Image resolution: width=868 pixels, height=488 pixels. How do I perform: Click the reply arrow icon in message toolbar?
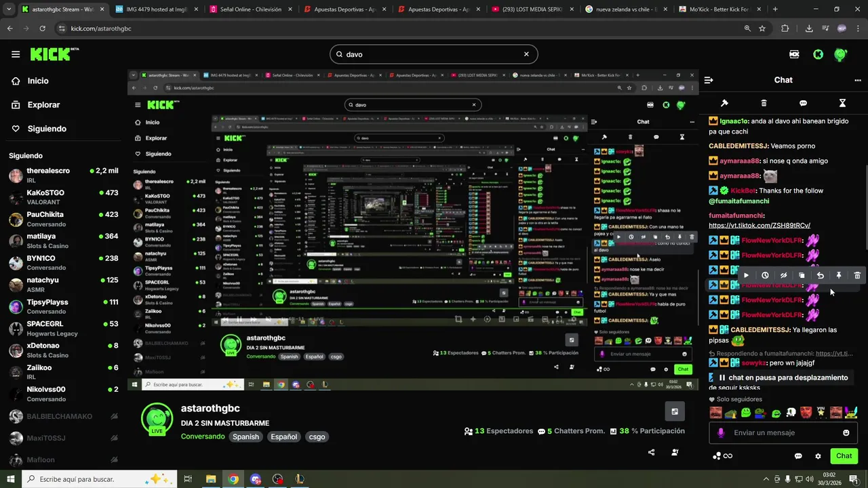point(820,275)
